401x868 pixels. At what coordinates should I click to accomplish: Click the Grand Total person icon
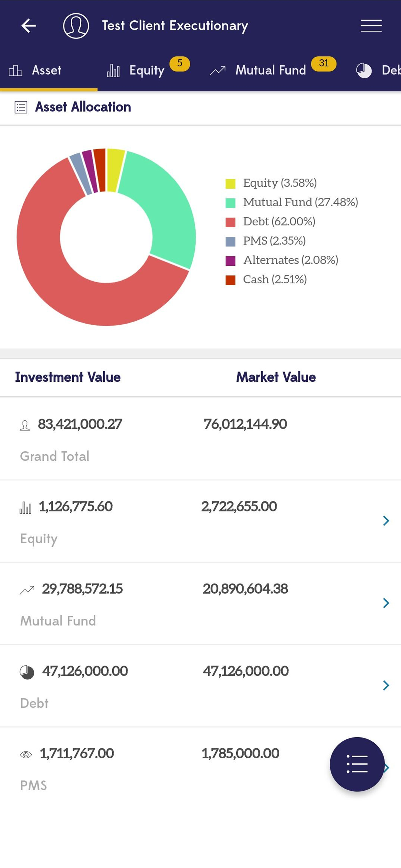[25, 425]
